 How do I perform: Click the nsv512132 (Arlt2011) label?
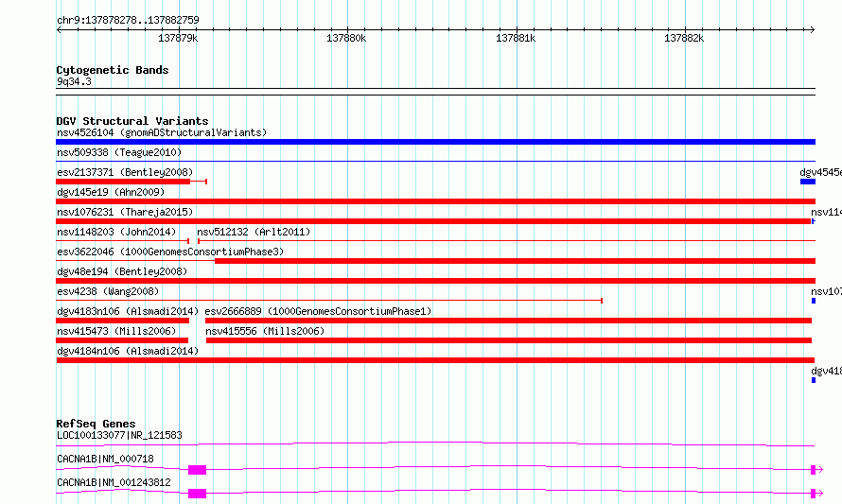(x=254, y=232)
